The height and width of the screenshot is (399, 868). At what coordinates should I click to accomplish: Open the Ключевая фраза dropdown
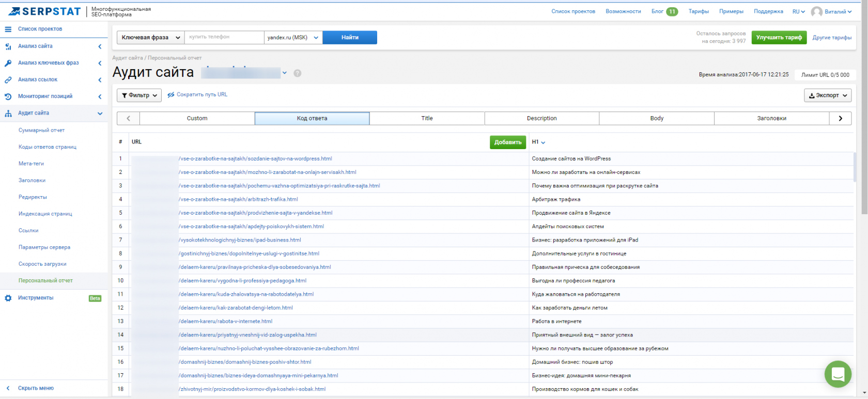pos(151,37)
